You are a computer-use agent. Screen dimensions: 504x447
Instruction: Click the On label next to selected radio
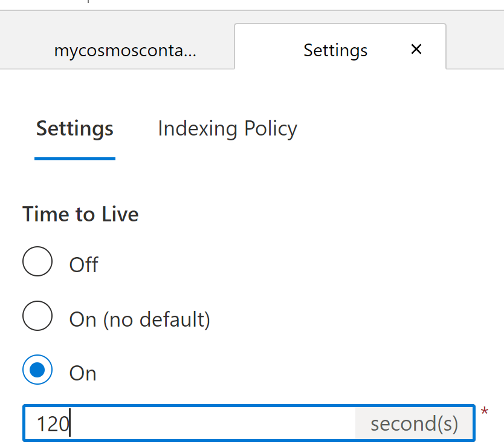(83, 374)
